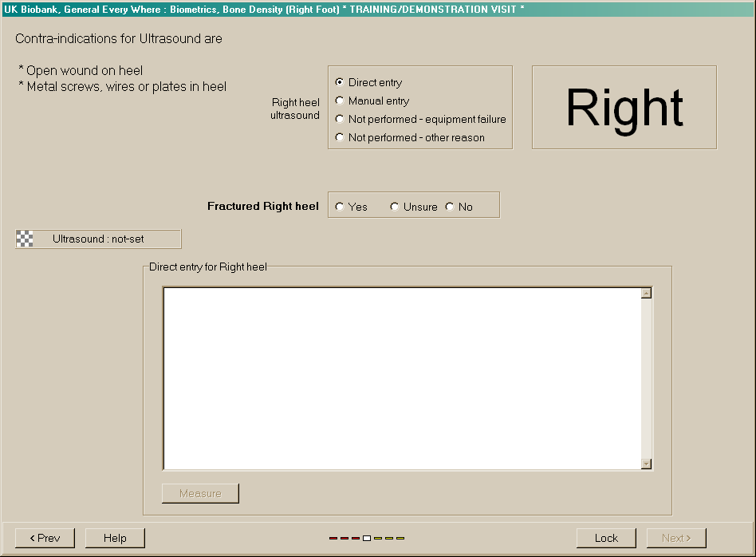756x557 pixels.
Task: Pick Not performed - other reason option
Action: pos(341,137)
